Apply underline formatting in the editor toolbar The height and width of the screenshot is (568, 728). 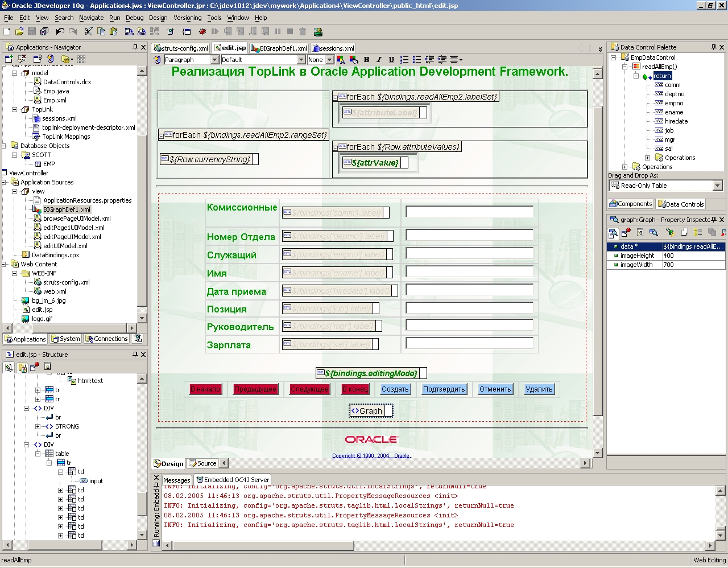[391, 60]
